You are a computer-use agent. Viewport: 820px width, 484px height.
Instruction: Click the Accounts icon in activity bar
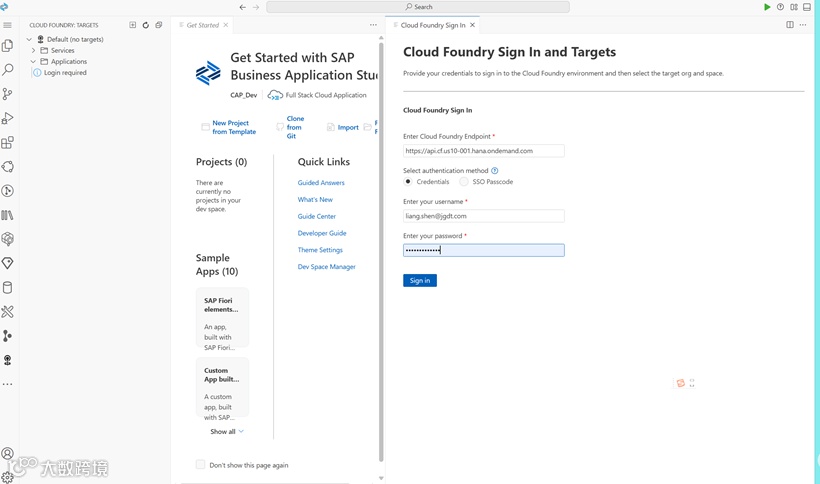point(8,454)
